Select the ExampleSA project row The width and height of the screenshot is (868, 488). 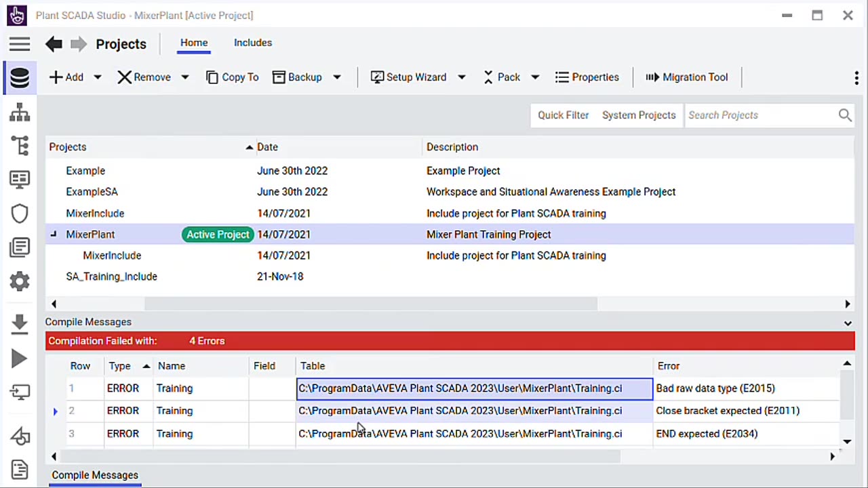[450, 192]
